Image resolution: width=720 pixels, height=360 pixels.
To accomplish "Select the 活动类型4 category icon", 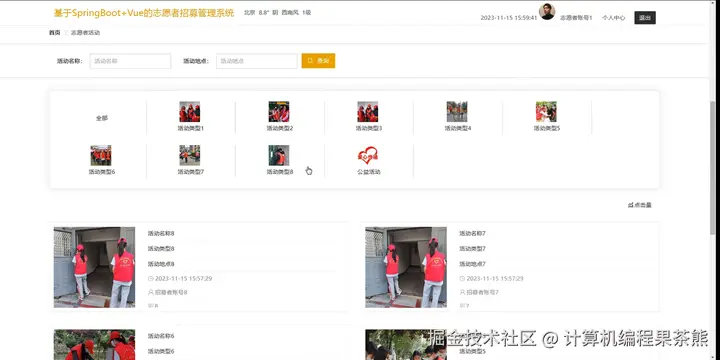I will [457, 112].
